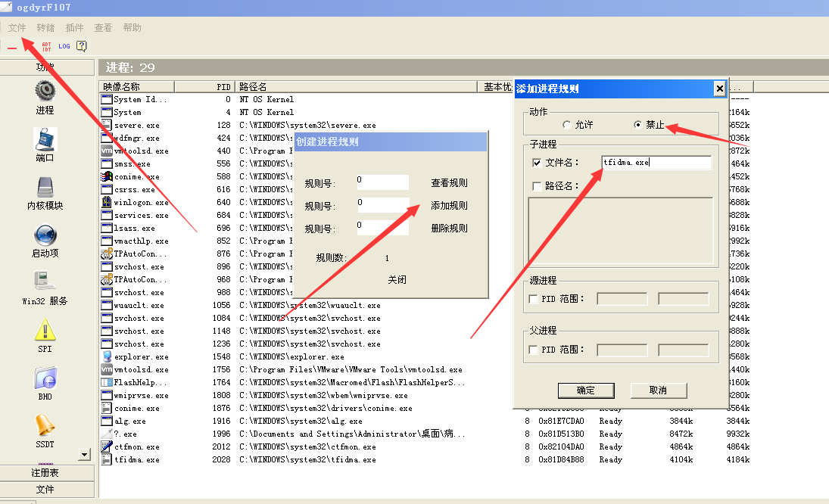Enable 源进程 PID 范围 checkbox
This screenshot has width=829, height=504.
pyautogui.click(x=533, y=299)
